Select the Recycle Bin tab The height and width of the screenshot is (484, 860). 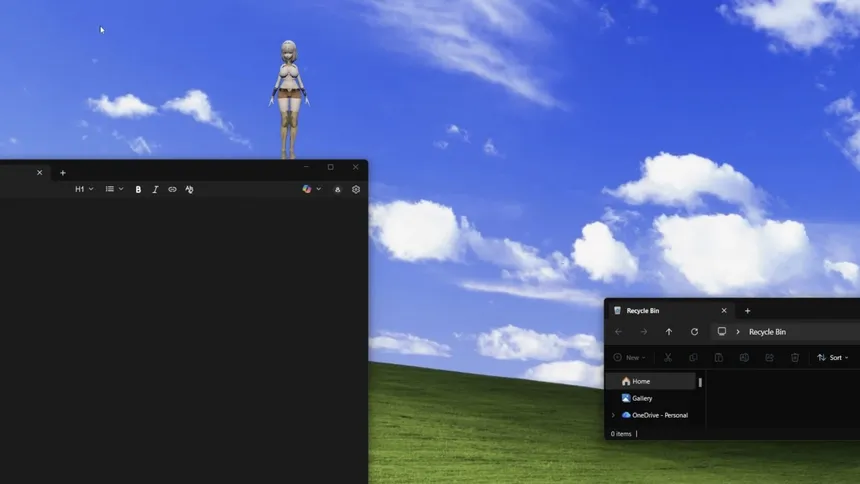click(660, 311)
